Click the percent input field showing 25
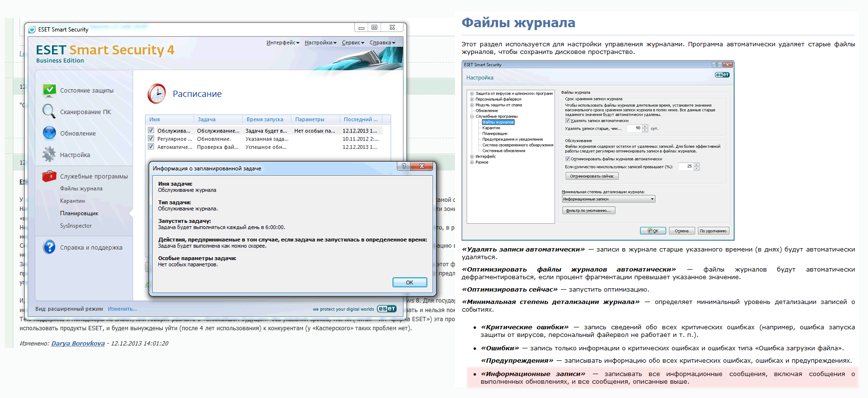This screenshot has width=868, height=398. click(686, 167)
